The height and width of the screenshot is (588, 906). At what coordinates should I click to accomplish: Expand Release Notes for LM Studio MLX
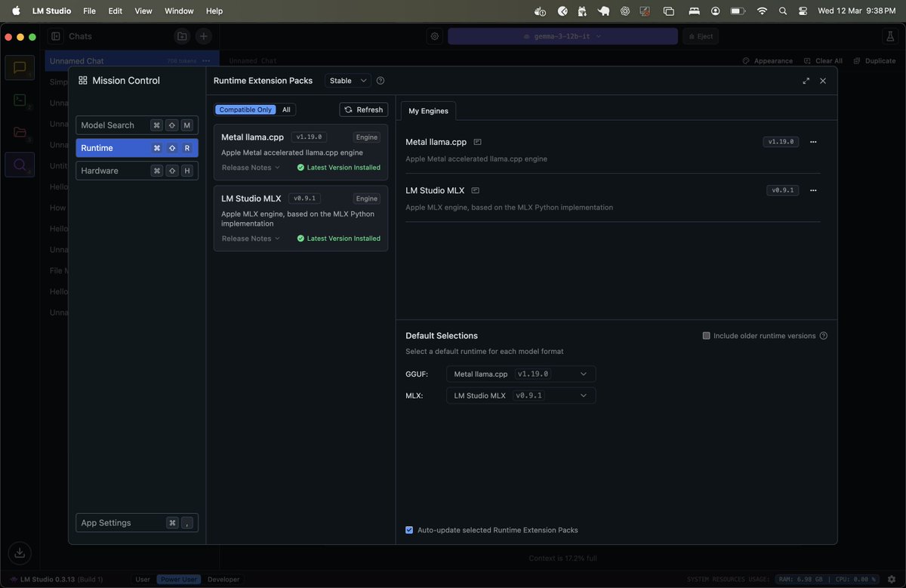click(251, 239)
